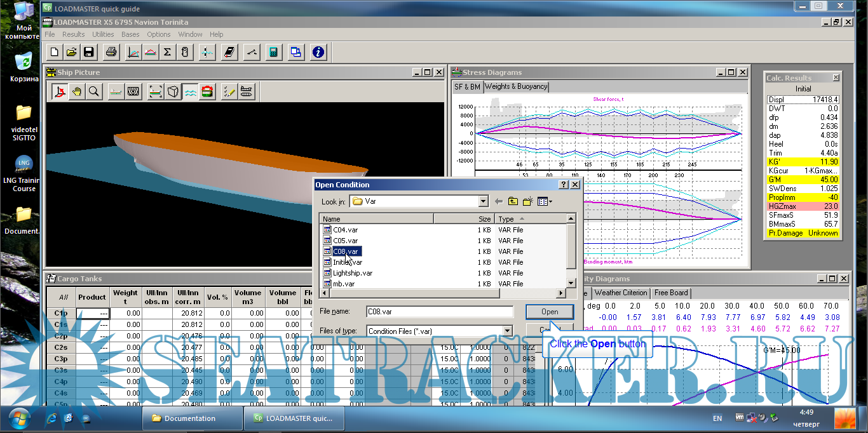Image resolution: width=868 pixels, height=433 pixels.
Task: Click the Save diskette icon in main toolbar
Action: pos(88,52)
